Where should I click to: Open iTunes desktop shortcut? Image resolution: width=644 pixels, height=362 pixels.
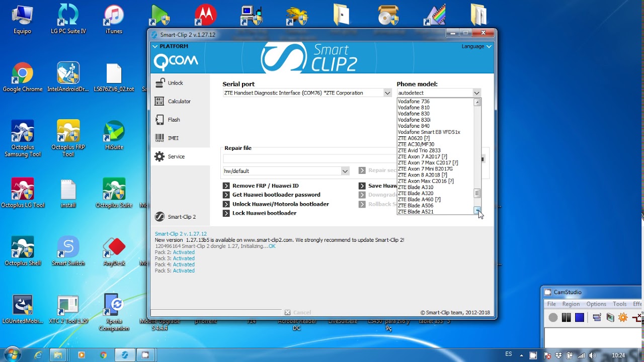point(114,19)
